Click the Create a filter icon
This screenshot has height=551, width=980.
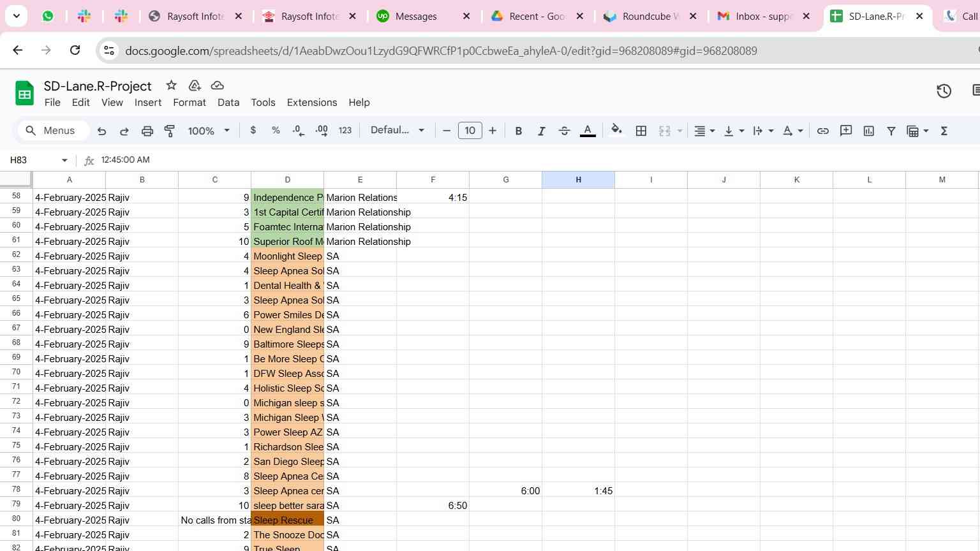pos(891,131)
